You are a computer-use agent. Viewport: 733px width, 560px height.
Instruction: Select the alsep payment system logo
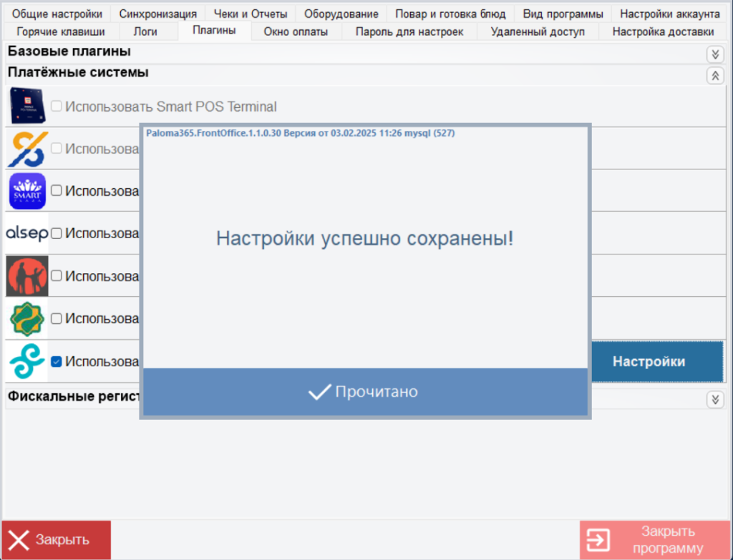click(x=26, y=233)
